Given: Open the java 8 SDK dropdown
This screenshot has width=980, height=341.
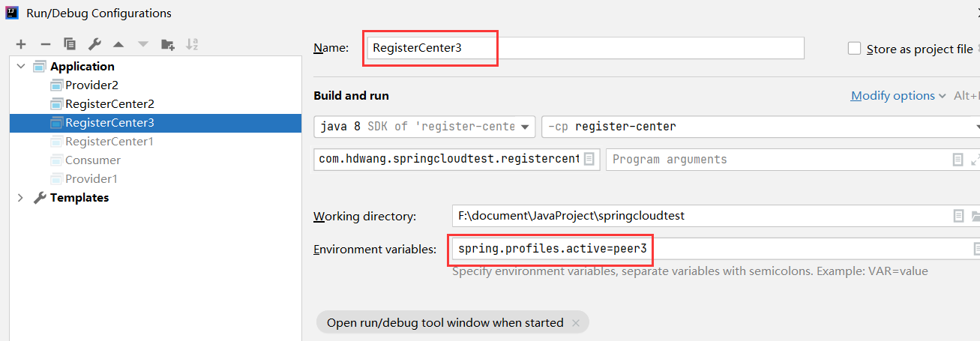Looking at the screenshot, I should pos(424,127).
